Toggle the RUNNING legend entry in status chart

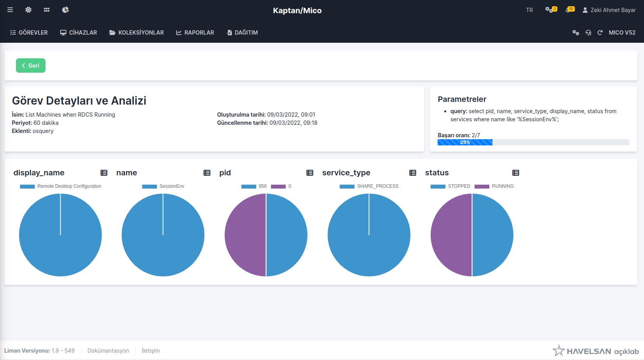(x=494, y=186)
